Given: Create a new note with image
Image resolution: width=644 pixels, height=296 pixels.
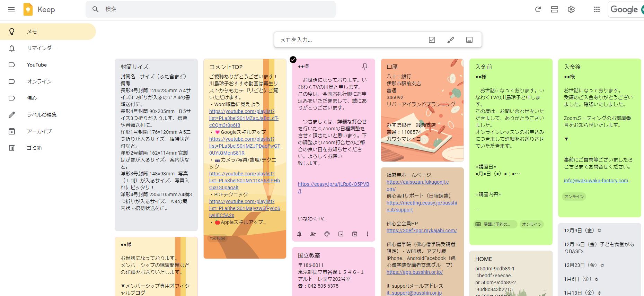Looking at the screenshot, I should (x=469, y=40).
